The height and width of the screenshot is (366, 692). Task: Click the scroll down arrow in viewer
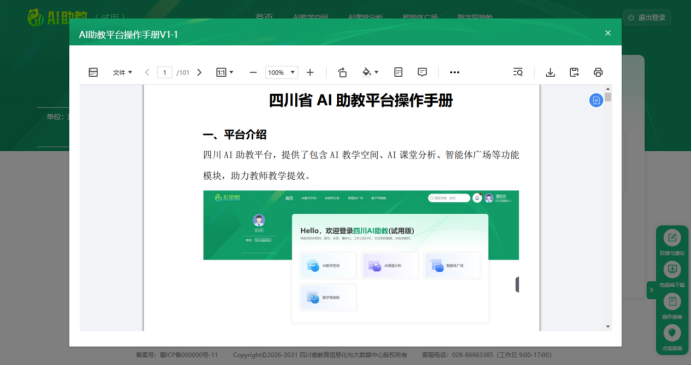(x=608, y=327)
